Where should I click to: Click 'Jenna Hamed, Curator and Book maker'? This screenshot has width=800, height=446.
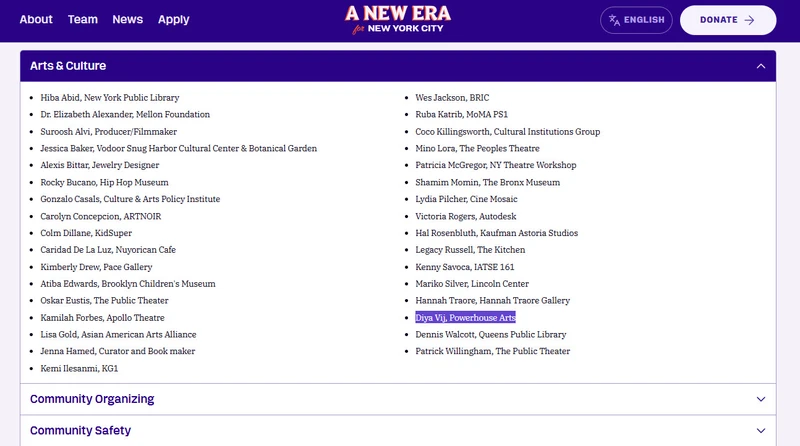117,351
